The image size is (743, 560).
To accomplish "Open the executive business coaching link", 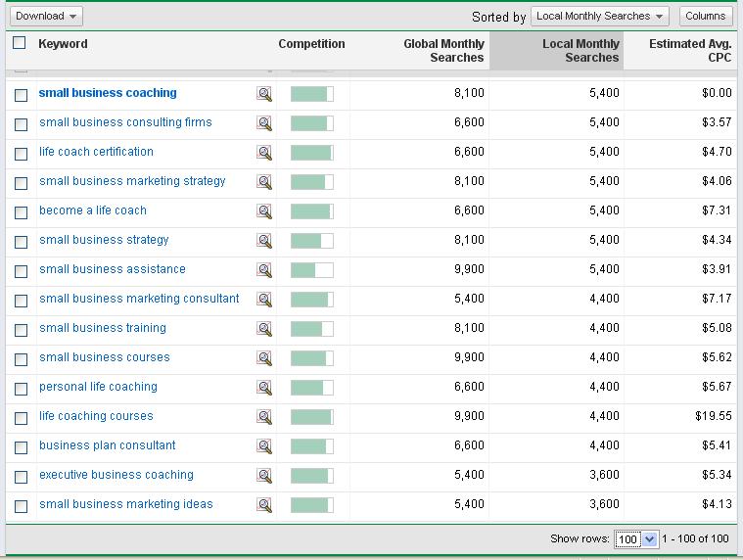I will tap(116, 475).
